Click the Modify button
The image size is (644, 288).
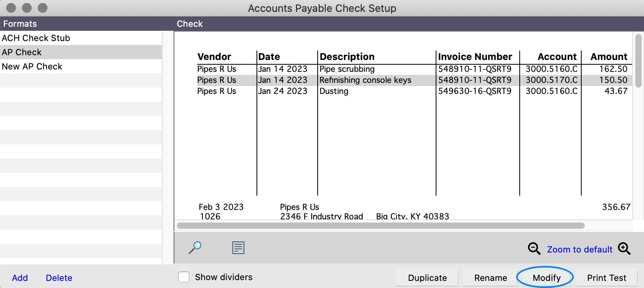point(546,278)
